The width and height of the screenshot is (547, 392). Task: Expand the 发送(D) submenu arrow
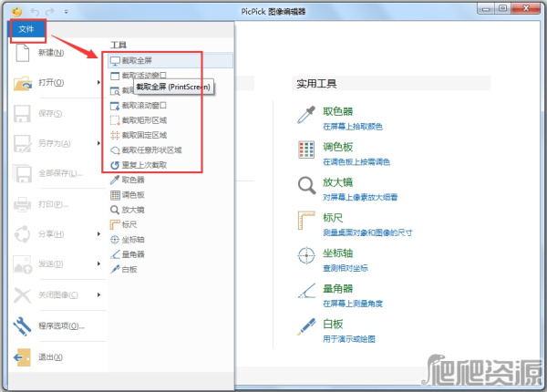(x=98, y=263)
